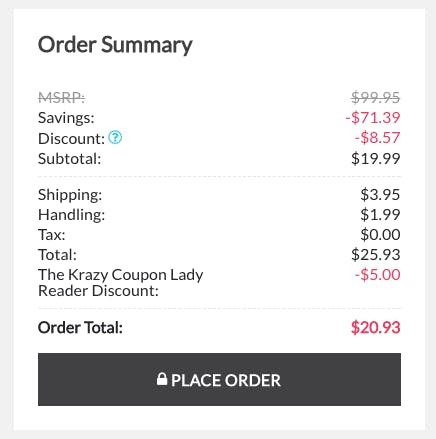Click the $3.95 shipping cost

(x=380, y=195)
